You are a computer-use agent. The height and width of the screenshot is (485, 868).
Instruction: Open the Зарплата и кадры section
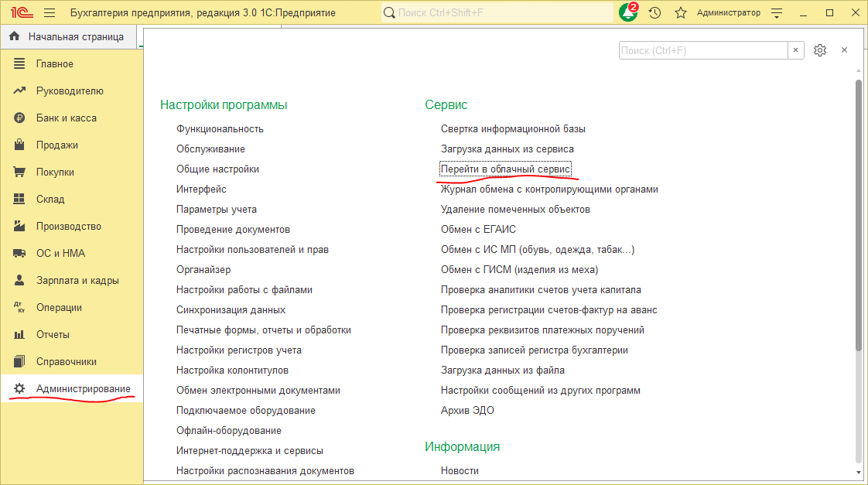(x=77, y=280)
